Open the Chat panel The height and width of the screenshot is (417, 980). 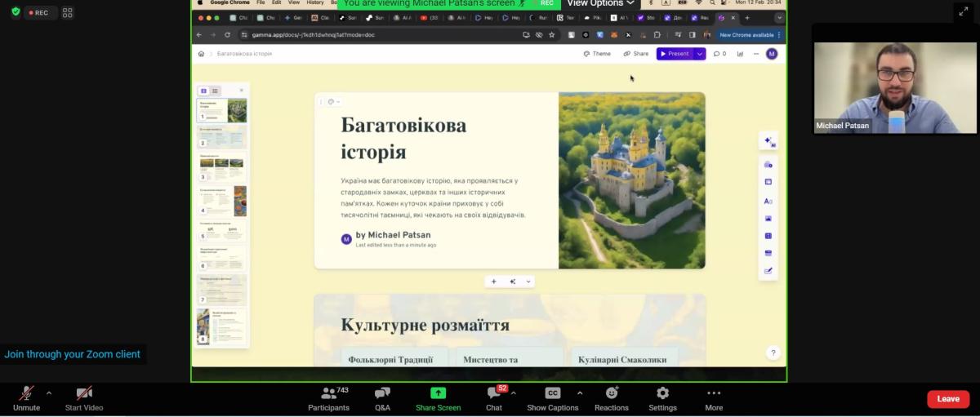(493, 397)
